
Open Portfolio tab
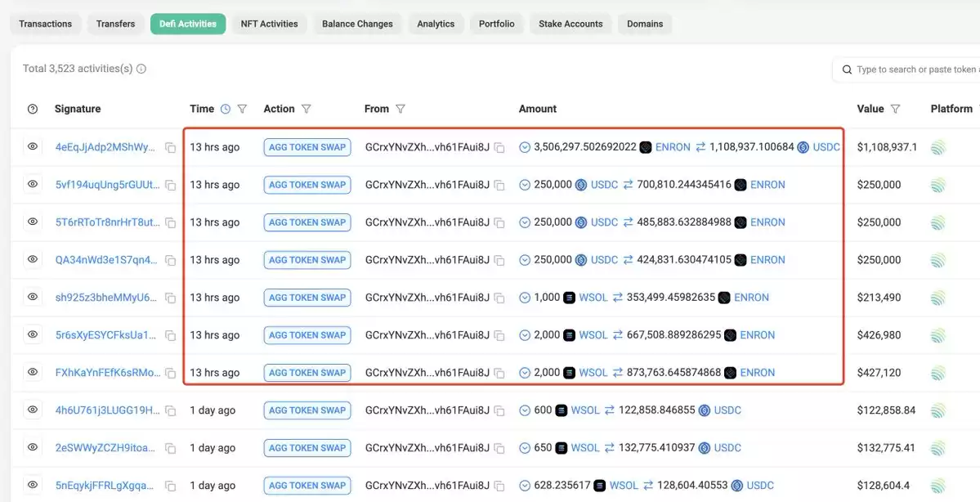click(497, 24)
